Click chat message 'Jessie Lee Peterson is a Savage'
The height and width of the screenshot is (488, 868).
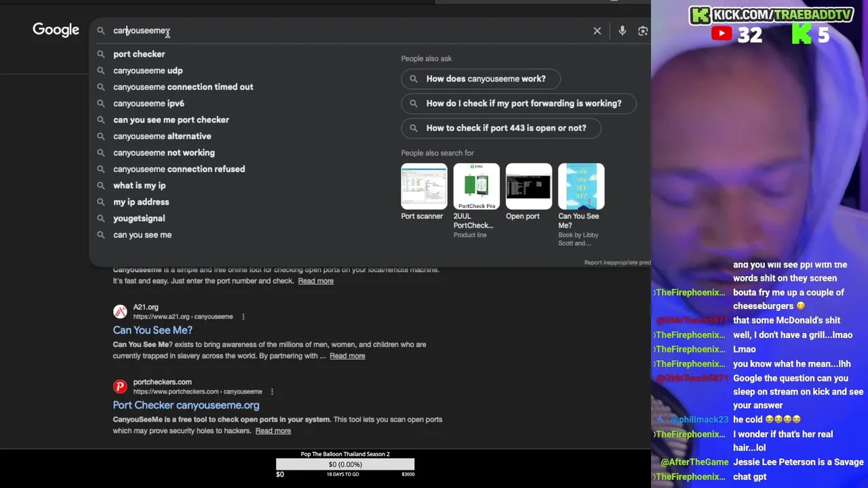pos(798,462)
